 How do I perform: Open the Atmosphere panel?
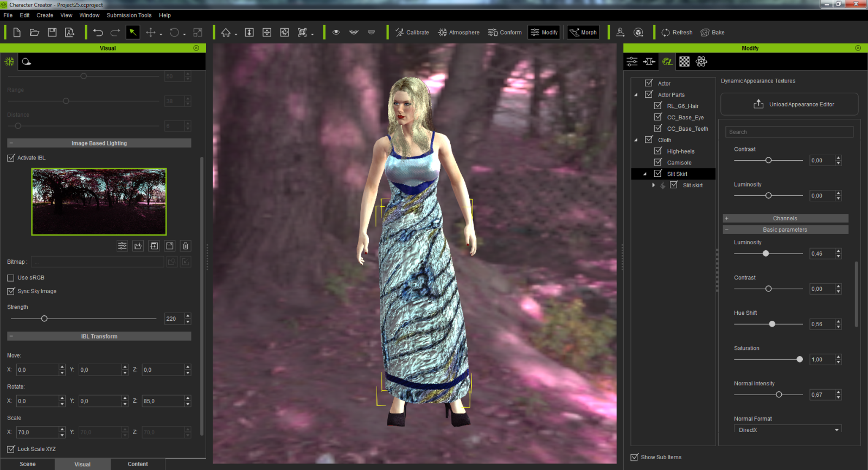(x=459, y=33)
